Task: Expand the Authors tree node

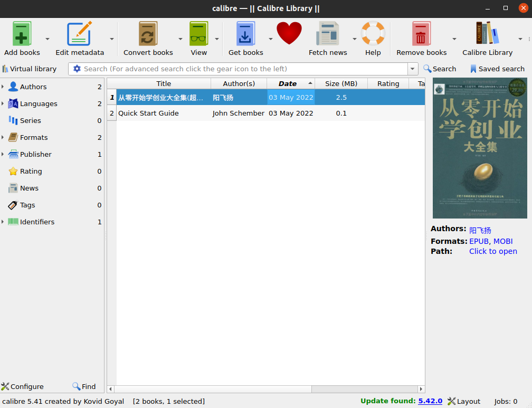Action: click(x=3, y=87)
